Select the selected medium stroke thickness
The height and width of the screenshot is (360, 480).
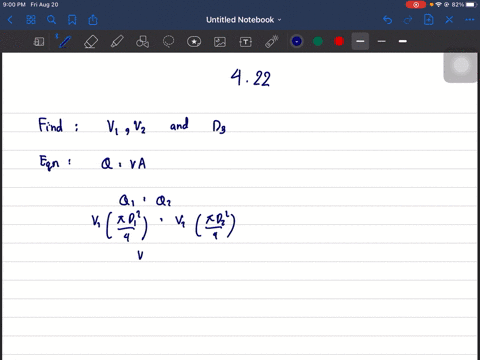pos(360,41)
